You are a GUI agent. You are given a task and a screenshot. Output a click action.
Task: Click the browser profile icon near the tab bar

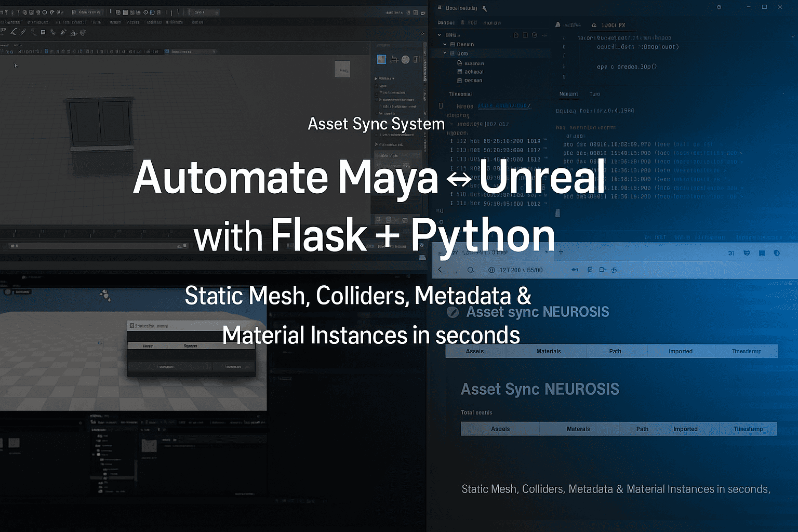tap(776, 253)
